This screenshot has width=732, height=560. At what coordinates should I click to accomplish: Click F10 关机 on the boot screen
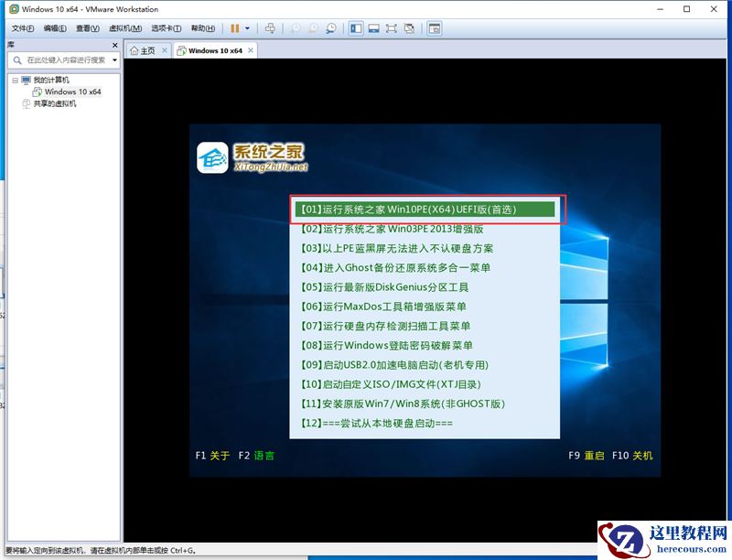pyautogui.click(x=632, y=456)
